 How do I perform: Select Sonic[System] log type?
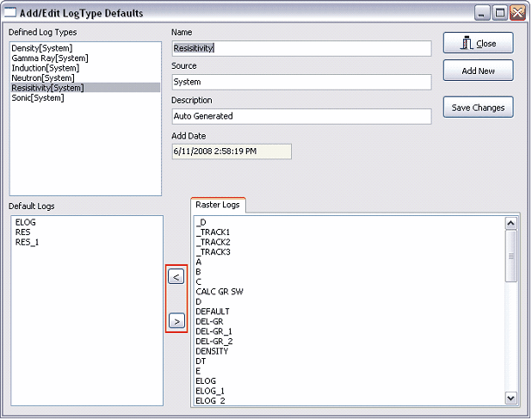(x=38, y=97)
